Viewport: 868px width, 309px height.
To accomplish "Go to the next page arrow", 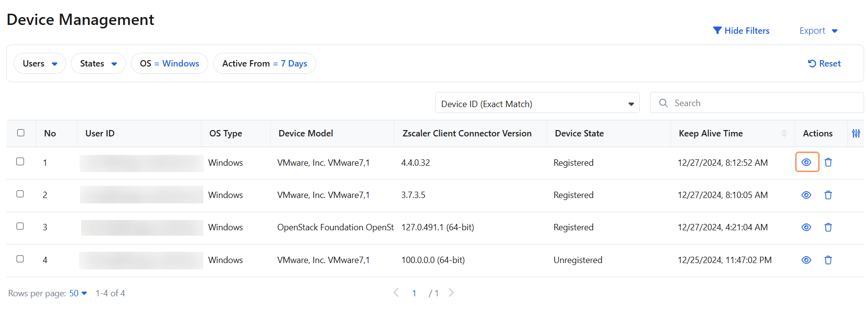I will pyautogui.click(x=451, y=293).
